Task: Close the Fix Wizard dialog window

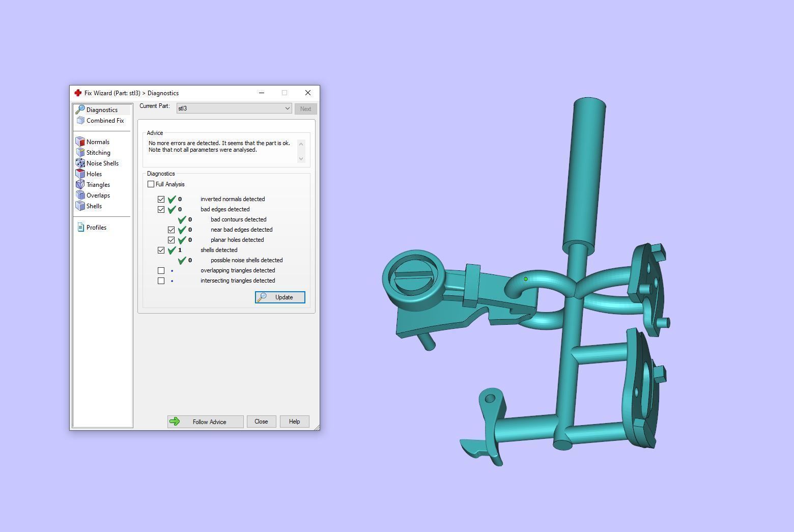Action: click(x=307, y=93)
